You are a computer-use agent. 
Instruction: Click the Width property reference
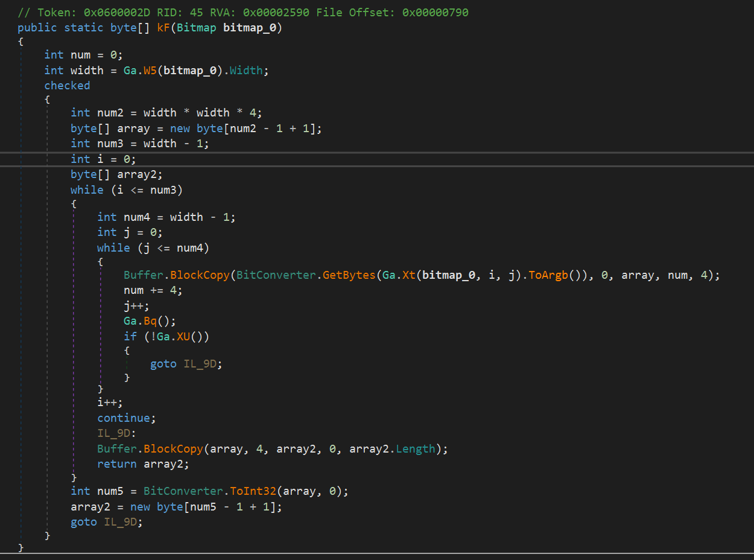click(246, 71)
